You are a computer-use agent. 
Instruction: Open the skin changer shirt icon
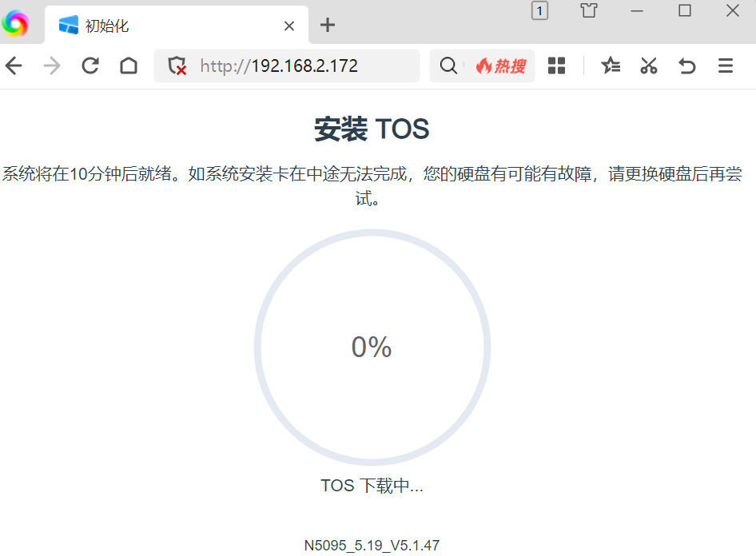(x=589, y=10)
